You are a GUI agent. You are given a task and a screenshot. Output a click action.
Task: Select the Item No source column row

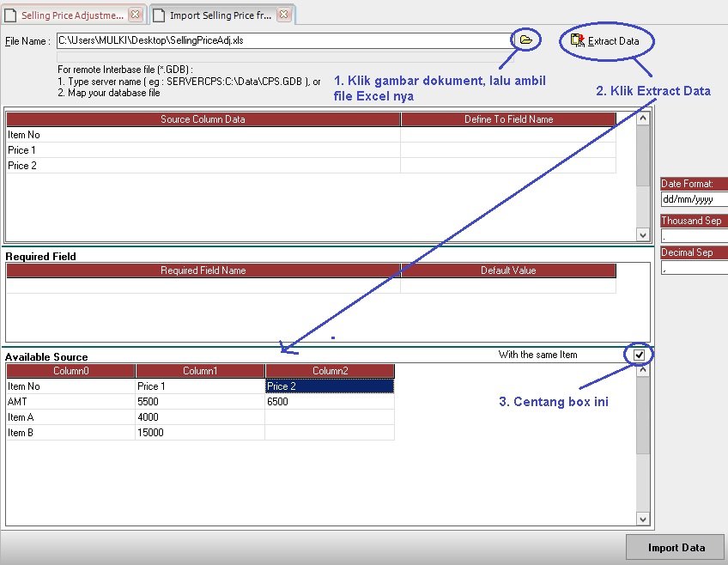point(203,135)
